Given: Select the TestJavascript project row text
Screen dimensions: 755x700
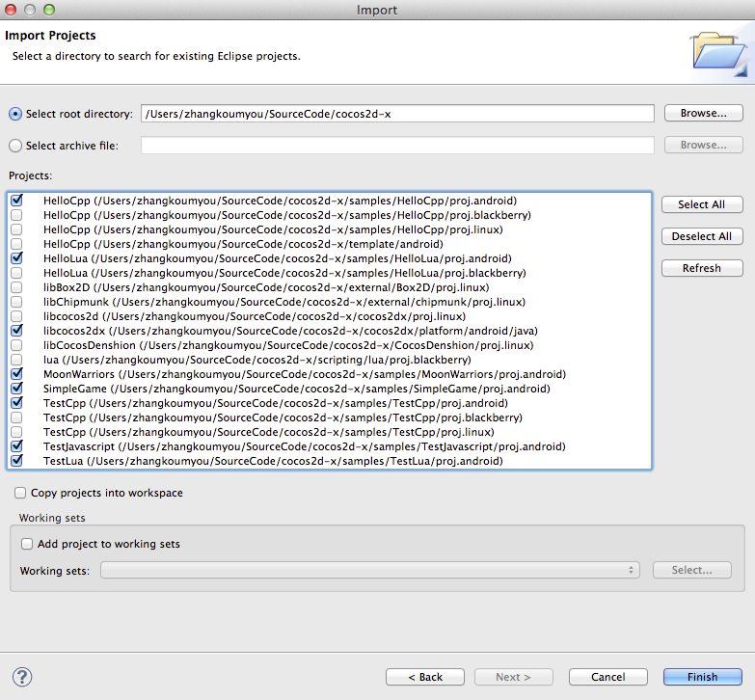Looking at the screenshot, I should coord(305,446).
